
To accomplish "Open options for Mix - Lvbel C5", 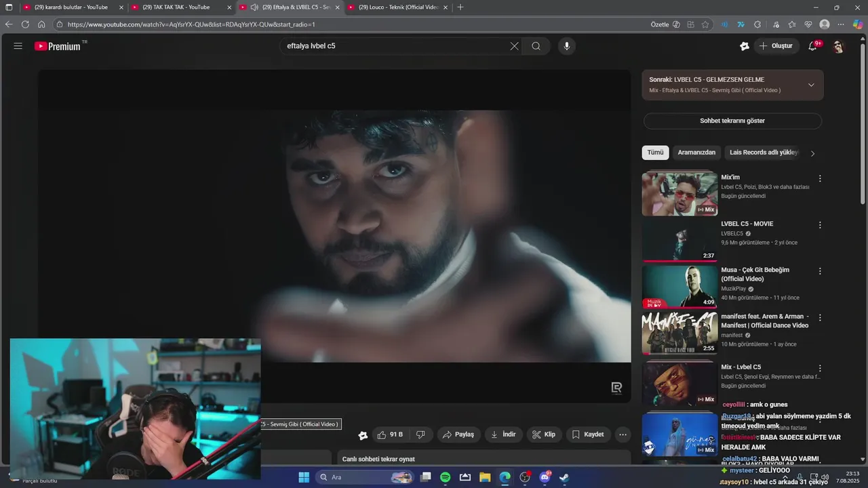I will [x=820, y=368].
